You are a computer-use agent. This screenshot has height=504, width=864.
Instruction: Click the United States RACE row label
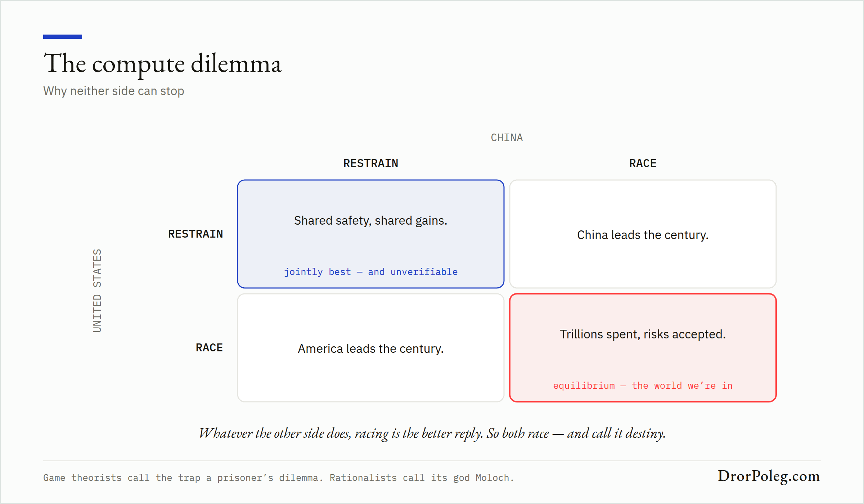[209, 348]
